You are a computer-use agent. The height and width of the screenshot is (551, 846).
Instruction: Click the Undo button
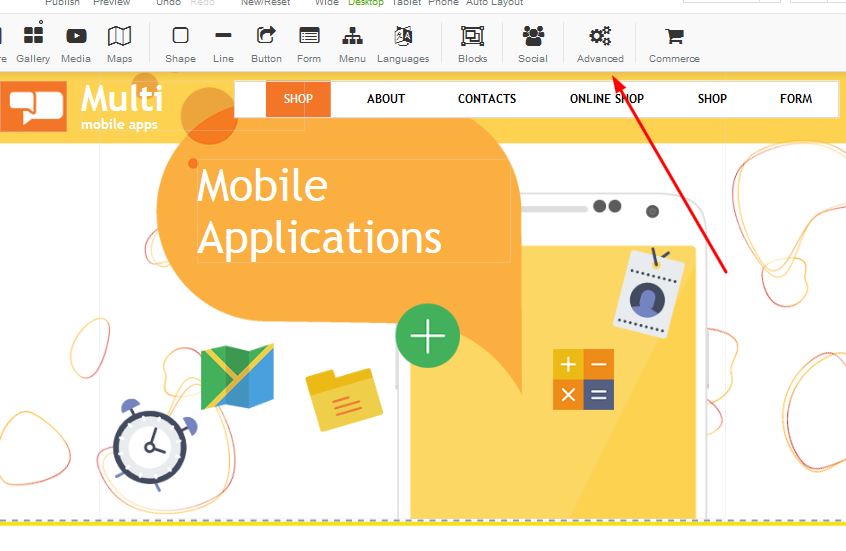tap(168, 3)
